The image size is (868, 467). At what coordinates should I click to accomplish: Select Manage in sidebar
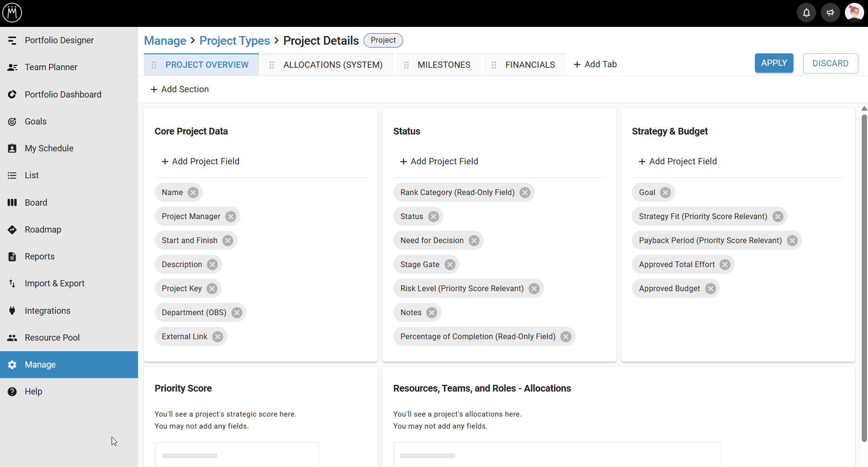[69, 365]
